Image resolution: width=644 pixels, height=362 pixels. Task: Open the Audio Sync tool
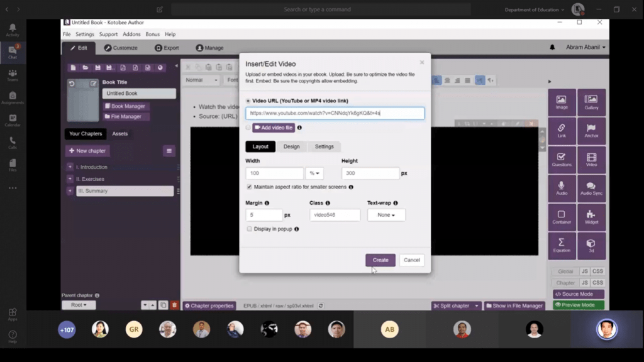pyautogui.click(x=591, y=189)
